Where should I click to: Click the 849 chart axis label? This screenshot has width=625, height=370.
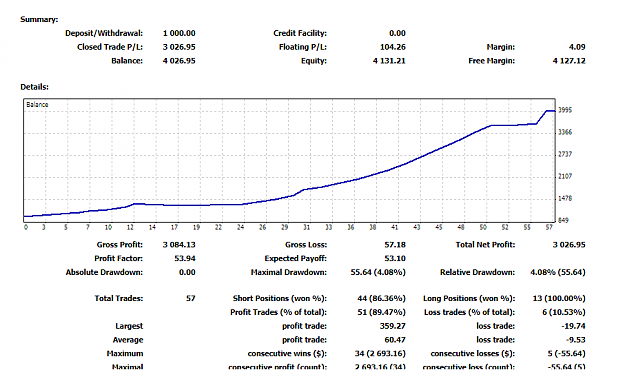tap(563, 220)
